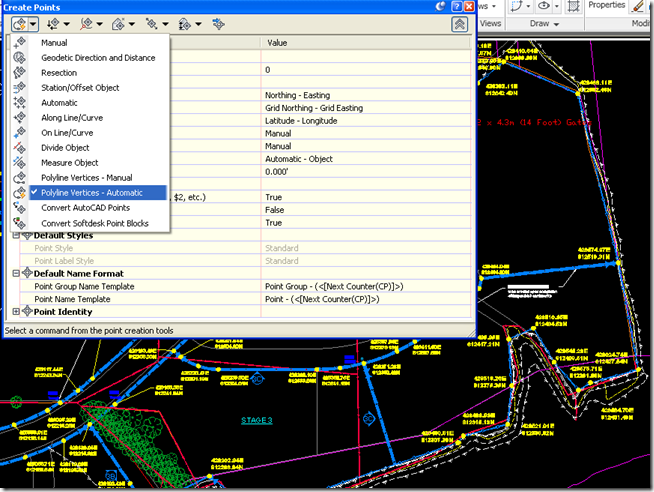Edit the Point Name Template value

366,299
